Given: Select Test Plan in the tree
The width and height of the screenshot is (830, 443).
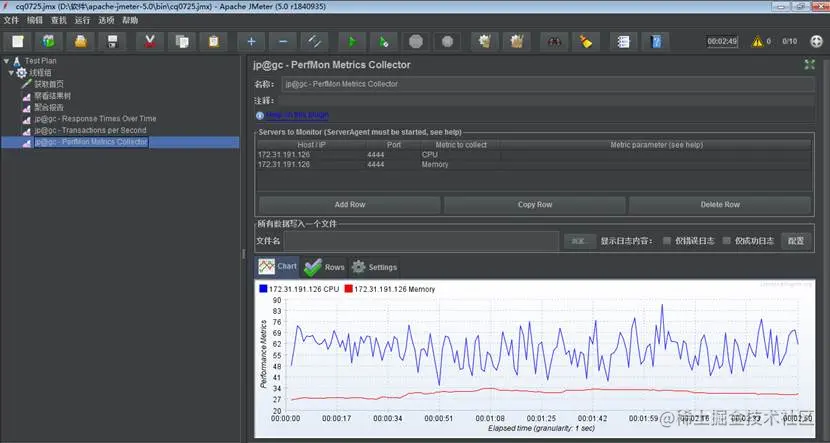Looking at the screenshot, I should [40, 61].
